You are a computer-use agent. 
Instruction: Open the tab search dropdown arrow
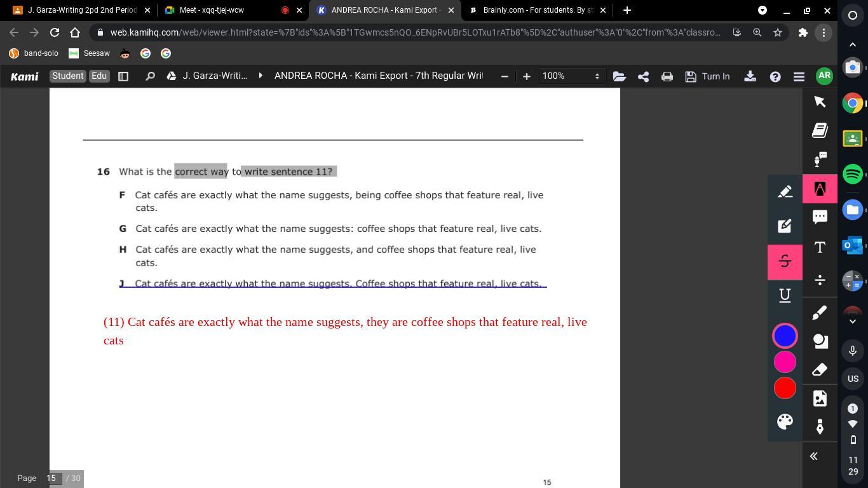(x=763, y=10)
